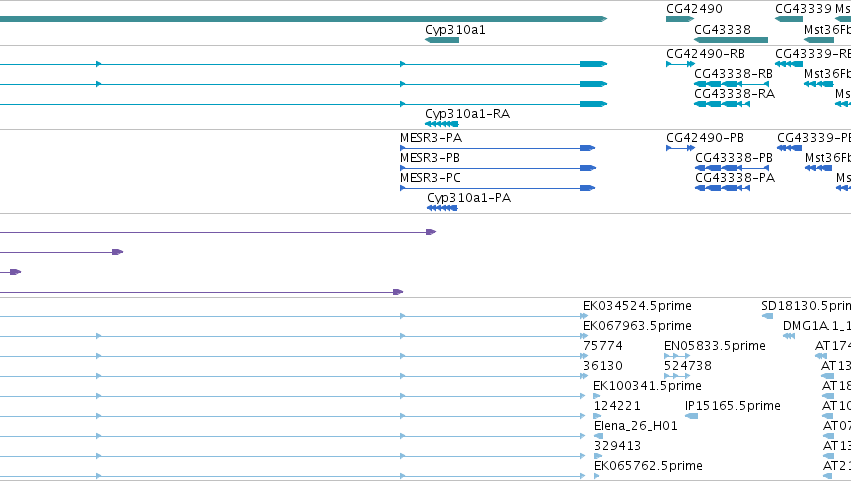Select the CG43338-PA feature
The height and width of the screenshot is (481, 851).
point(722,188)
